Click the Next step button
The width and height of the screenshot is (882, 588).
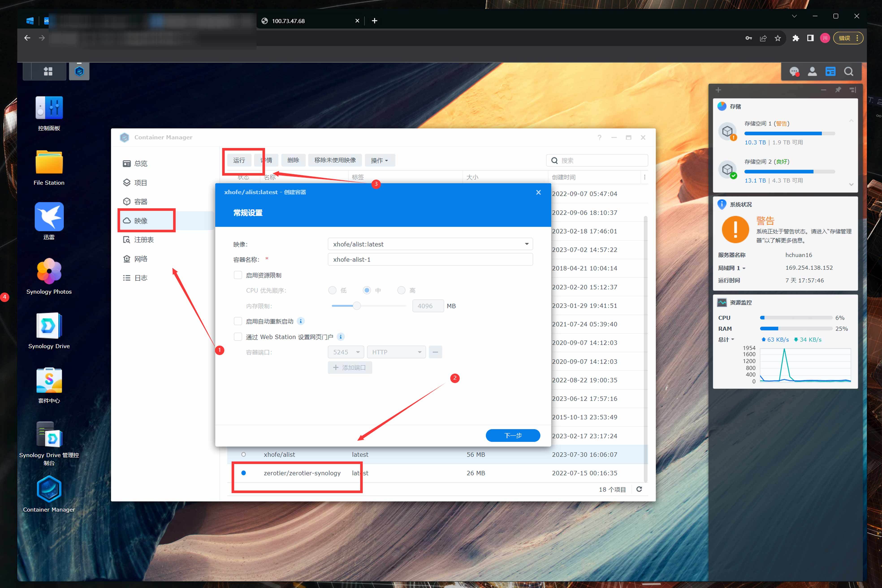point(513,435)
